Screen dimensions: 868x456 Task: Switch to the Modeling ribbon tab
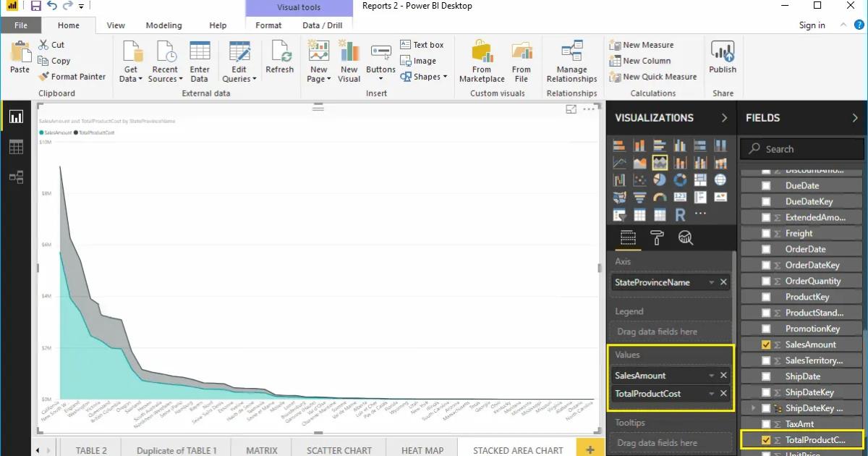click(163, 25)
